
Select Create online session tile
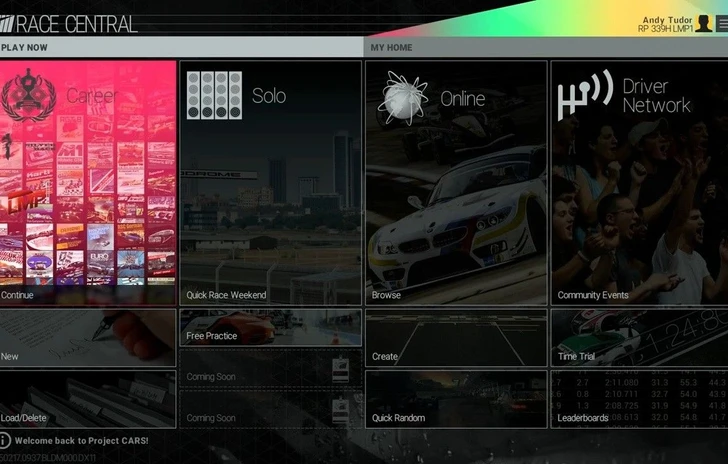point(456,338)
